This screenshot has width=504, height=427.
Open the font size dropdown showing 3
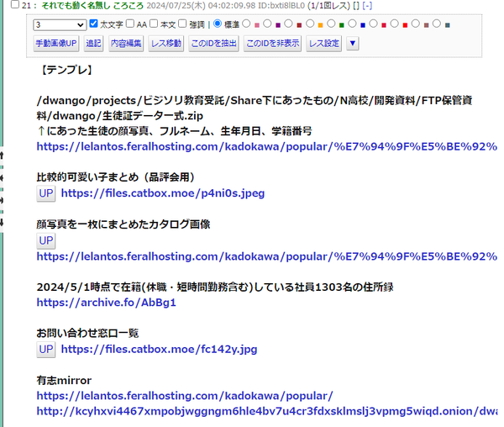point(60,24)
